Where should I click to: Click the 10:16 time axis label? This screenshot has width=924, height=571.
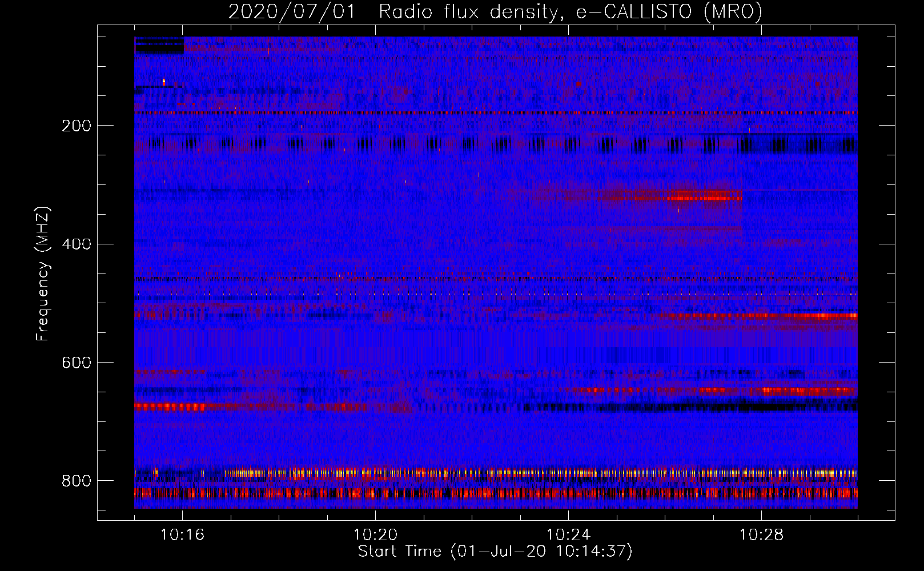[x=183, y=535]
